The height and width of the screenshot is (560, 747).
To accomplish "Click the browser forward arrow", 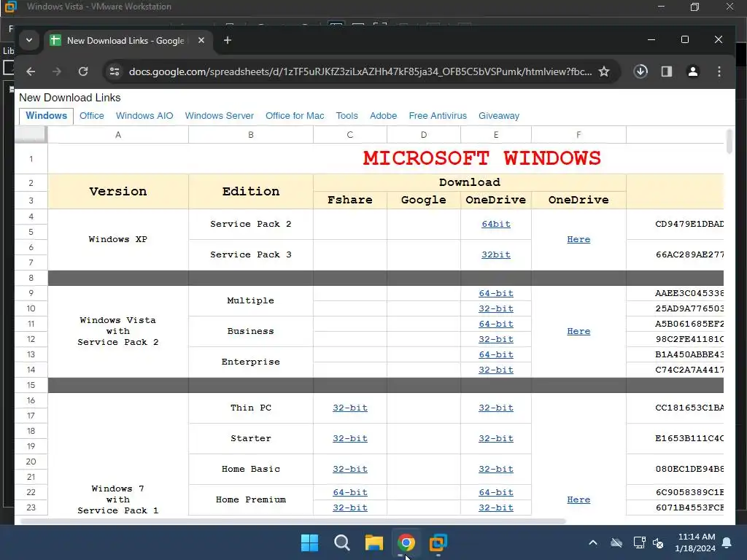I will pyautogui.click(x=57, y=71).
